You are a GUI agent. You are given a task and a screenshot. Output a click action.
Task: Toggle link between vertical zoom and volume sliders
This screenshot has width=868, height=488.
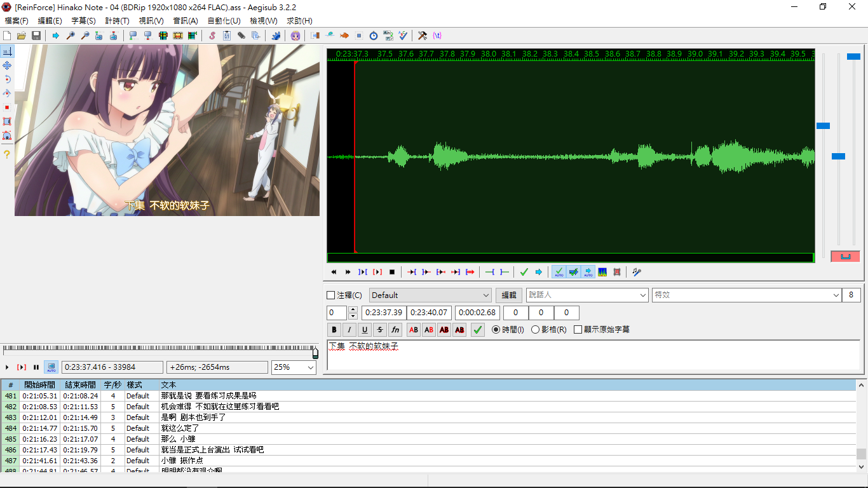point(845,256)
